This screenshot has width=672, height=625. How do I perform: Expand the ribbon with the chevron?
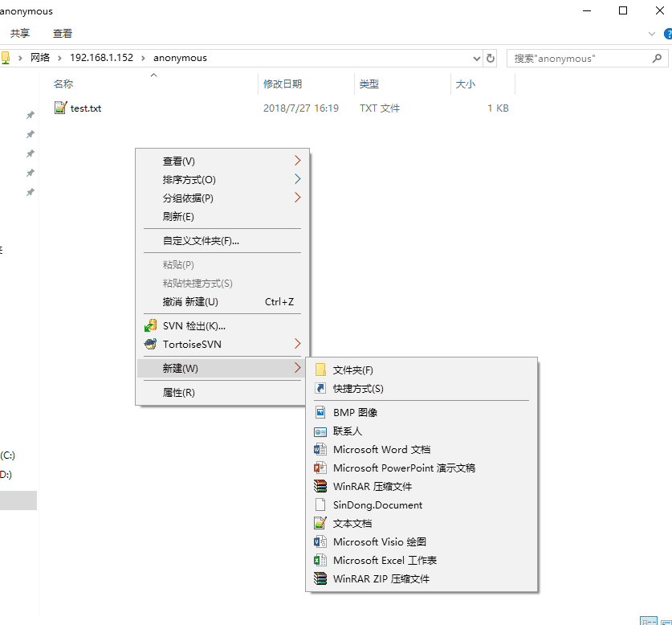(x=652, y=34)
